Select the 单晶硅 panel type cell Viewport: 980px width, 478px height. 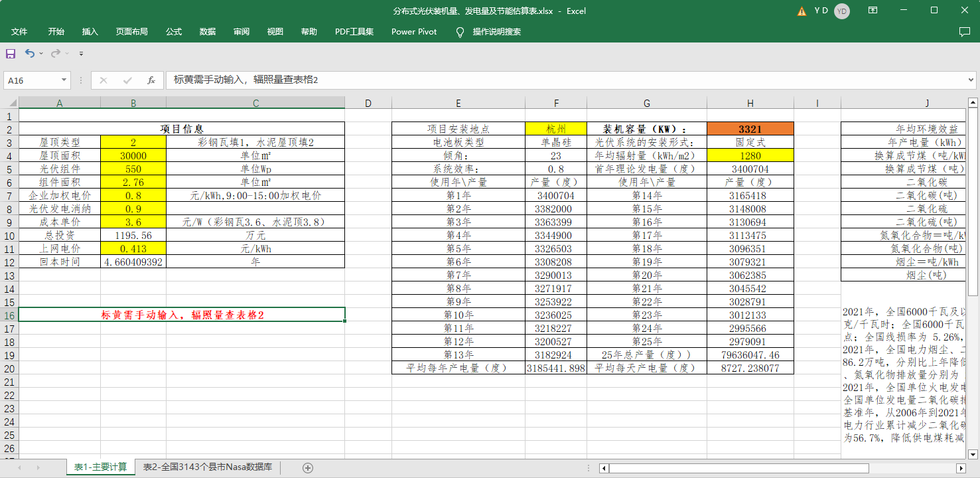coord(556,142)
